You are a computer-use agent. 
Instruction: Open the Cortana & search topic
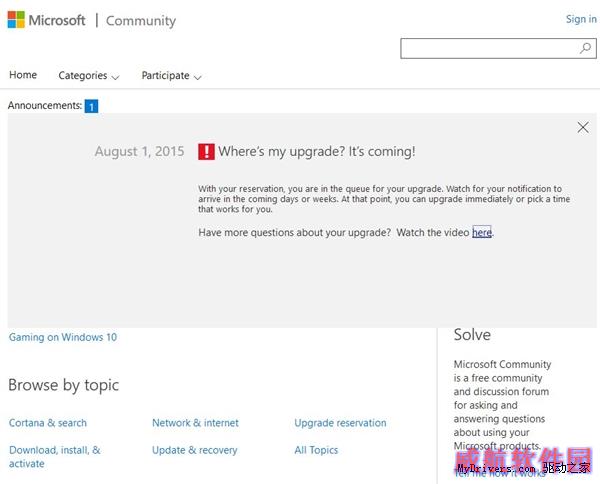48,423
